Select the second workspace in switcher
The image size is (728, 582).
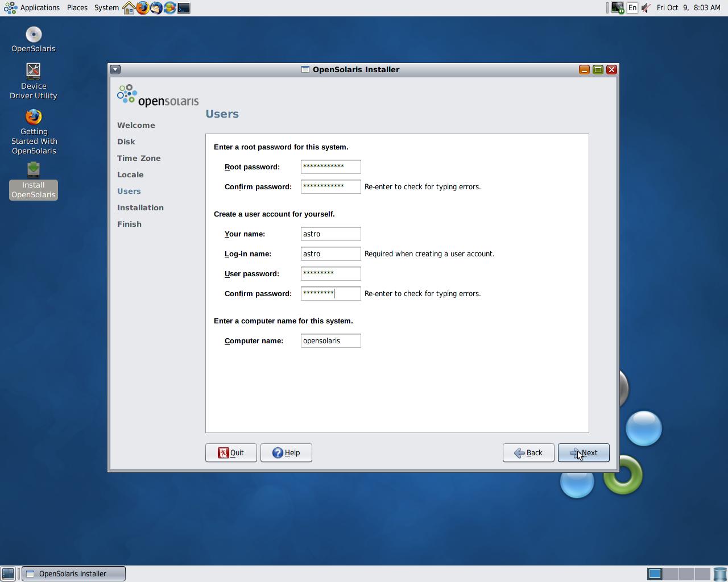[x=671, y=574]
